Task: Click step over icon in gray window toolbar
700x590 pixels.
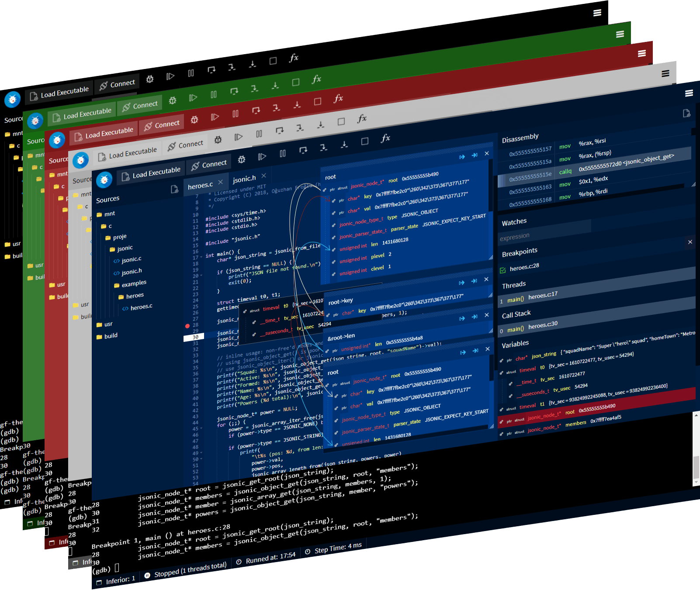Action: (x=280, y=130)
